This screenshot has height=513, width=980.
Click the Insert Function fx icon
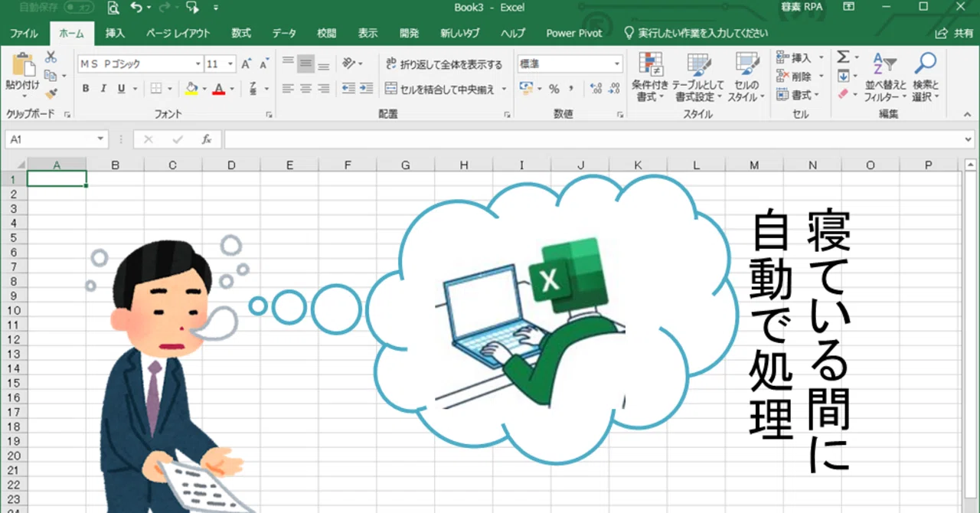[207, 139]
